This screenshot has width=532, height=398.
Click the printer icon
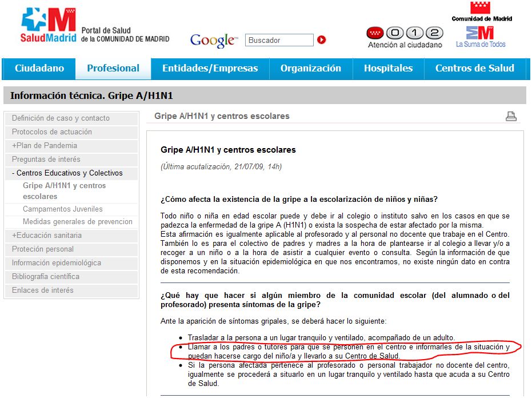(511, 117)
